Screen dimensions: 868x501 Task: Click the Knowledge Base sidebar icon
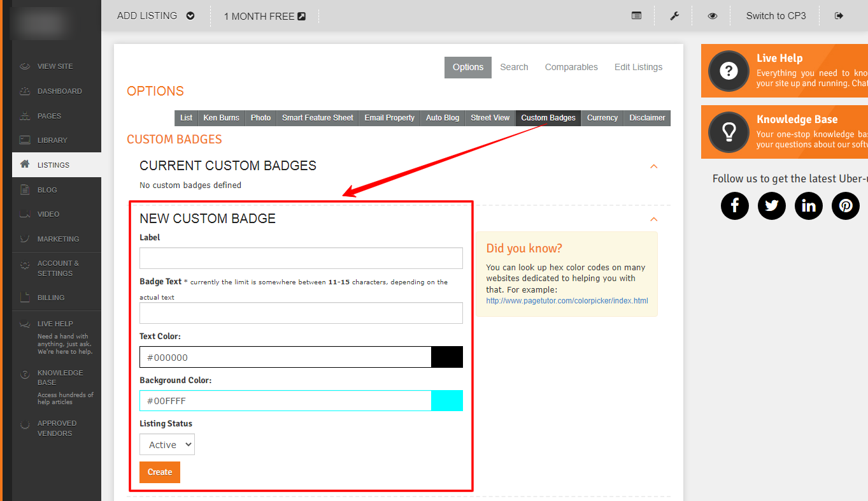coord(25,374)
